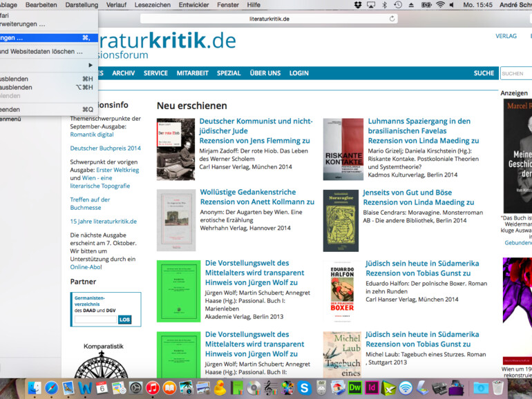This screenshot has height=399, width=532.
Task: Open the Hilfe menu
Action: 254,5
